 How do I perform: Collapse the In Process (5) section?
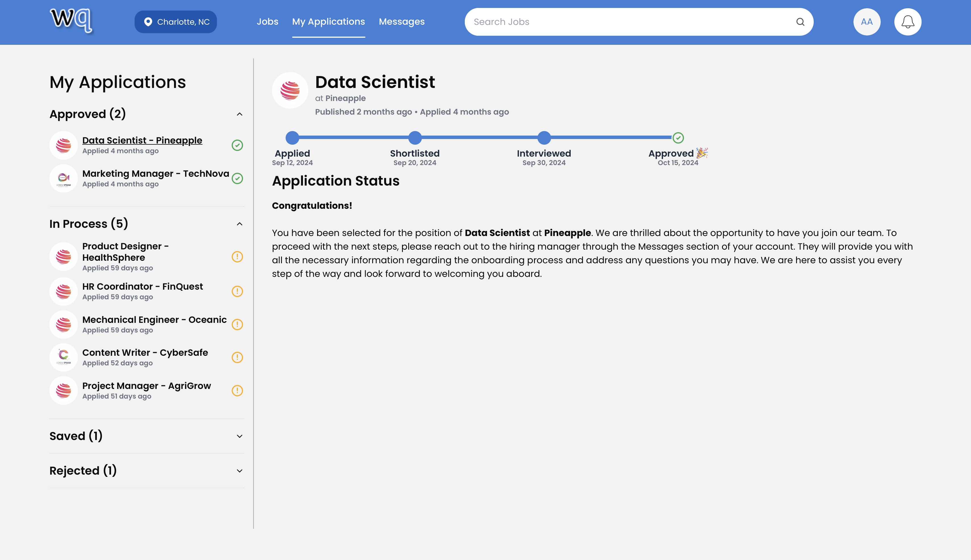point(239,224)
